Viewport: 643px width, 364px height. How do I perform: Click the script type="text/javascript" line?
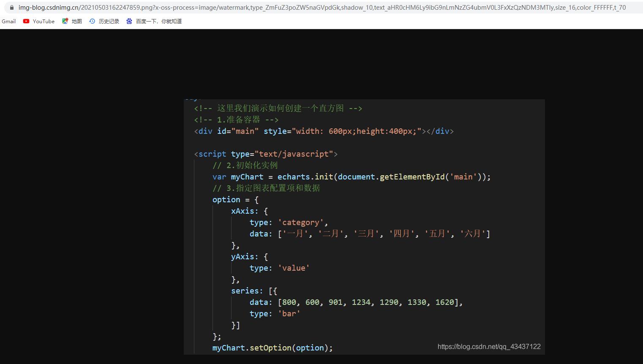click(266, 154)
